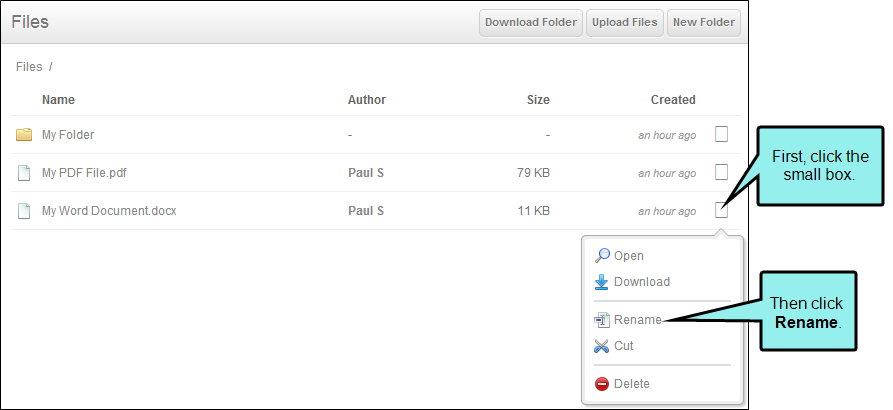
Task: Click the scissors Cut icon
Action: point(601,346)
